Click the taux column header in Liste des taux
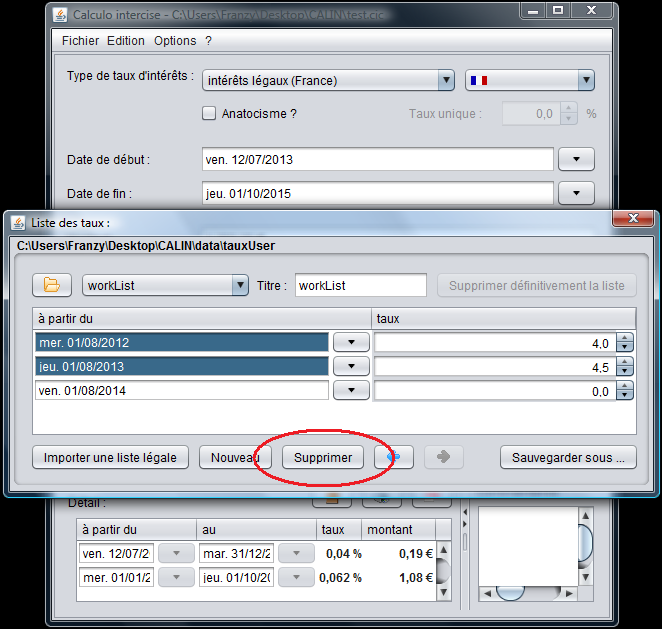Screen dimensions: 662x630 click(x=503, y=318)
